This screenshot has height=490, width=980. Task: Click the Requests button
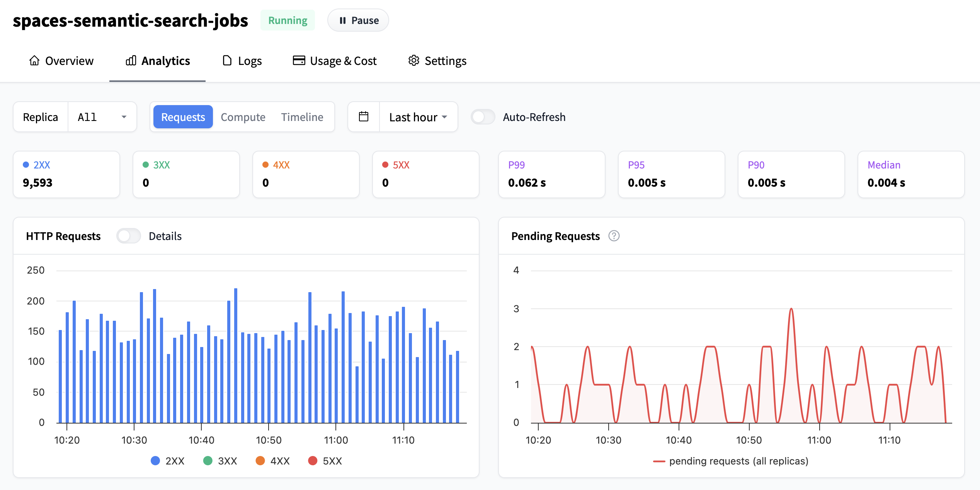tap(183, 117)
